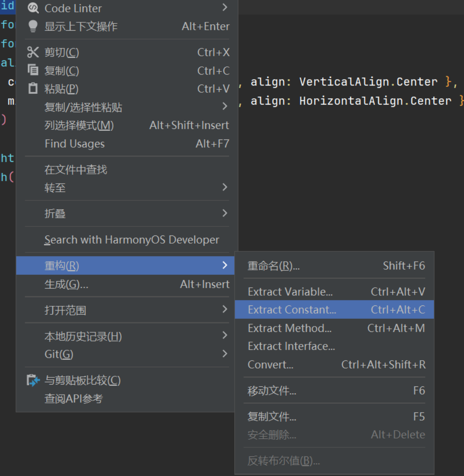Click the clipboard paste icon
464x476 pixels.
[33, 89]
